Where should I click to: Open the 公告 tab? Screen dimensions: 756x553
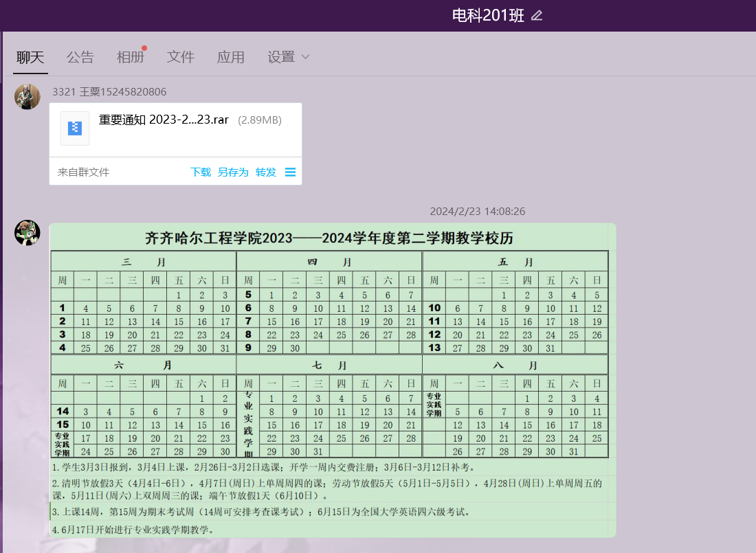(80, 57)
